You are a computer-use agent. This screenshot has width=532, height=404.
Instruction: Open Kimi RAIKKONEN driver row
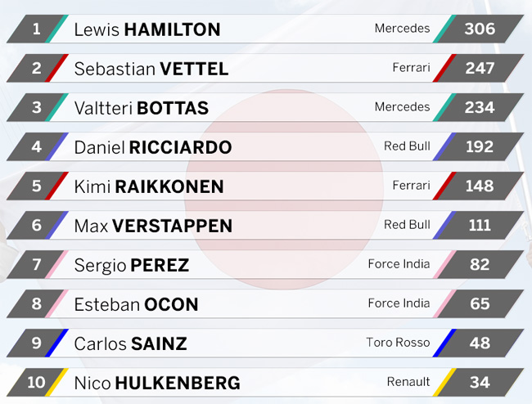point(265,186)
